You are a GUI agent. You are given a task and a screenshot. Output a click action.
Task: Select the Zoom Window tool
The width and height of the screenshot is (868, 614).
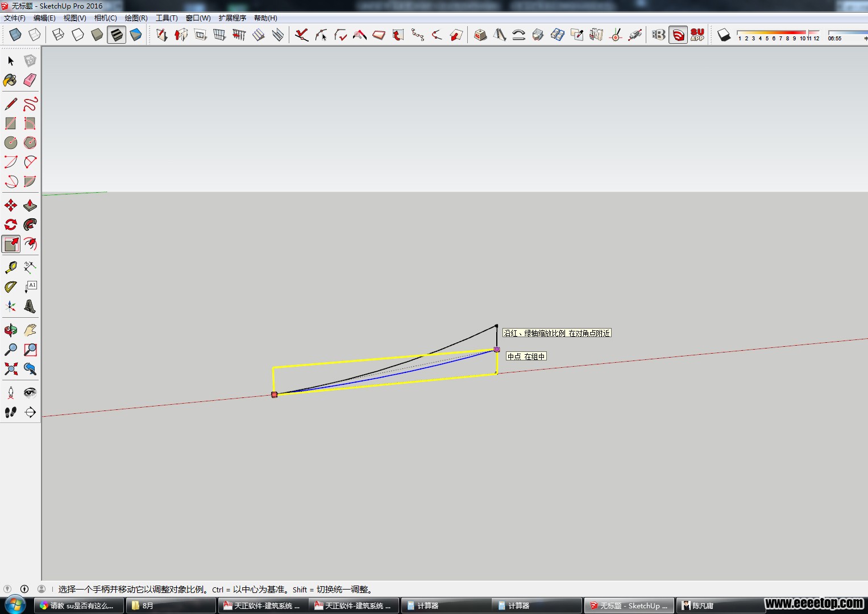[x=30, y=349]
